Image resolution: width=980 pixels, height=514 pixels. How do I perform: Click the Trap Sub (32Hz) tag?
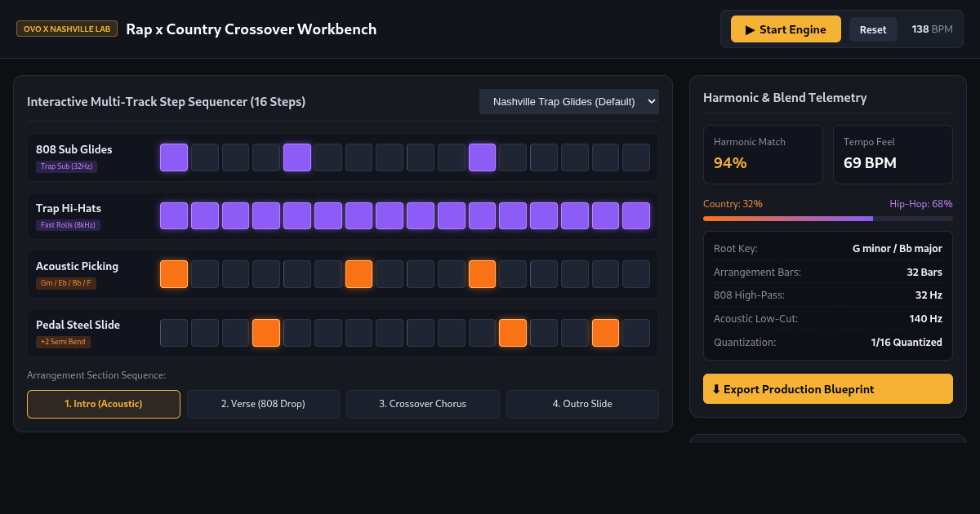[x=68, y=166]
